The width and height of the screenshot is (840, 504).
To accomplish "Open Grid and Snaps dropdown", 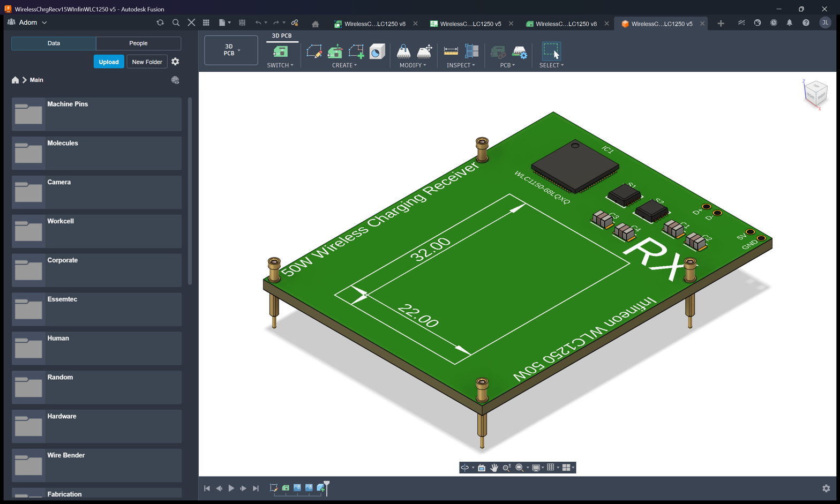I will click(552, 468).
